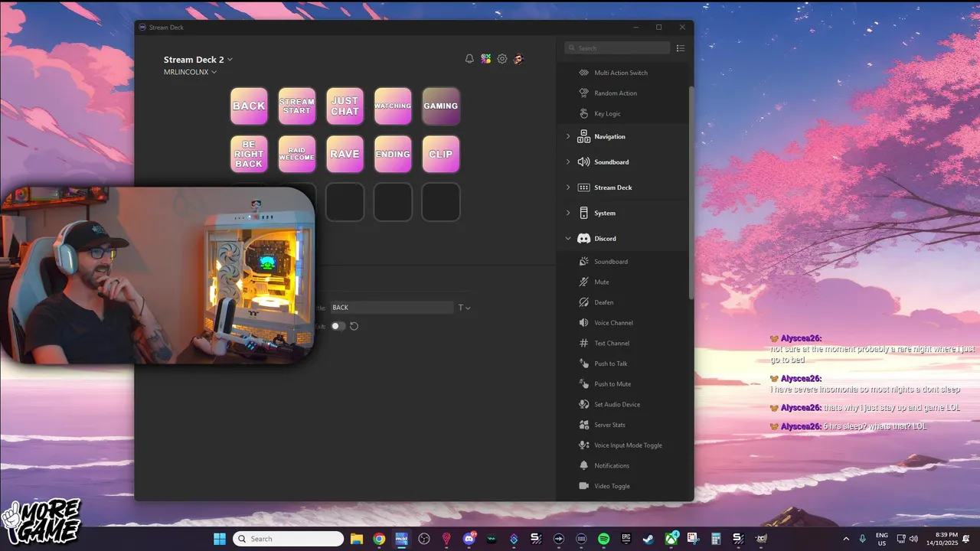The image size is (980, 551).
Task: Click the Windows taskbar Search box
Action: 288,539
